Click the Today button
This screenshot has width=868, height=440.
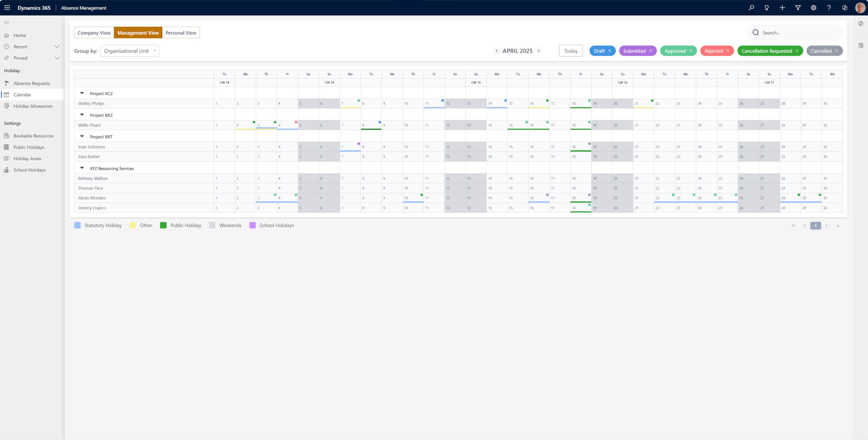[x=570, y=51]
